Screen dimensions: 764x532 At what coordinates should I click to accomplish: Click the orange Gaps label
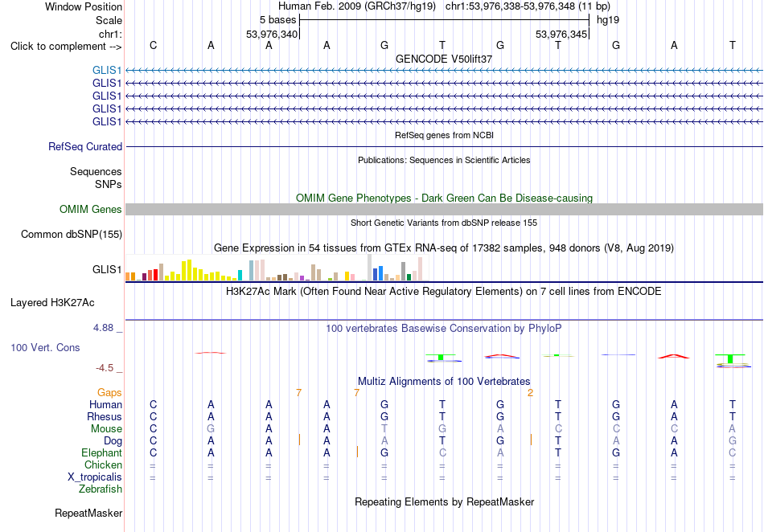pyautogui.click(x=109, y=393)
